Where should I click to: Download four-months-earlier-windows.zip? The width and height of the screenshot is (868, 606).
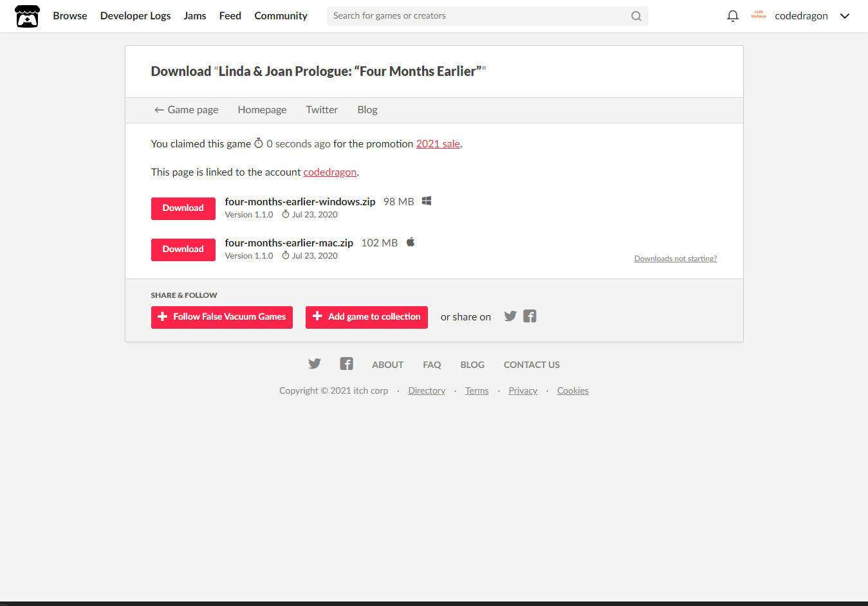(183, 208)
